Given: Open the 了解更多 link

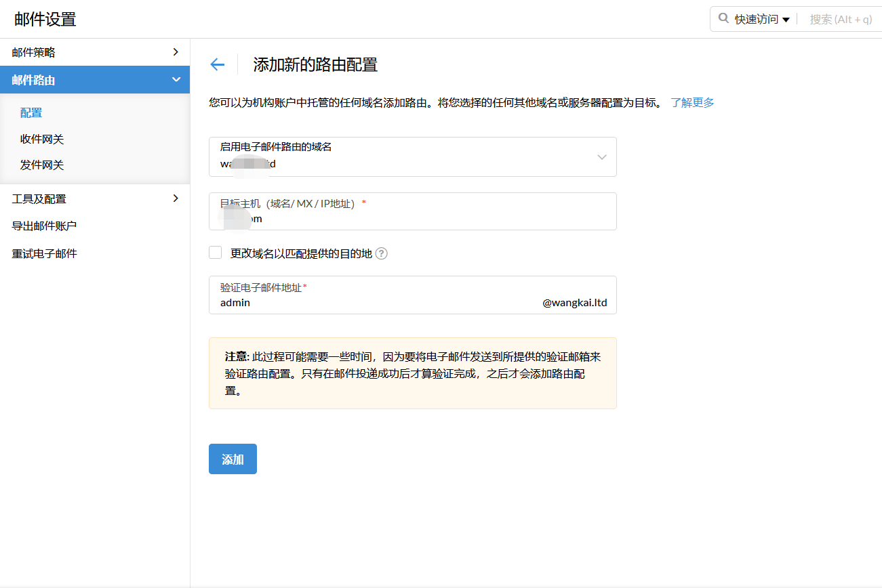Looking at the screenshot, I should tap(692, 102).
